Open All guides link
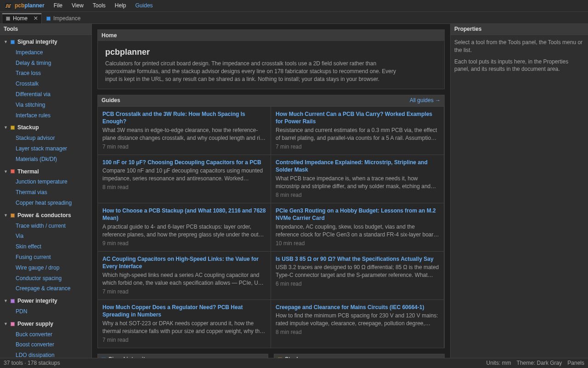Screen dimensions: 588x368 (x=425, y=100)
